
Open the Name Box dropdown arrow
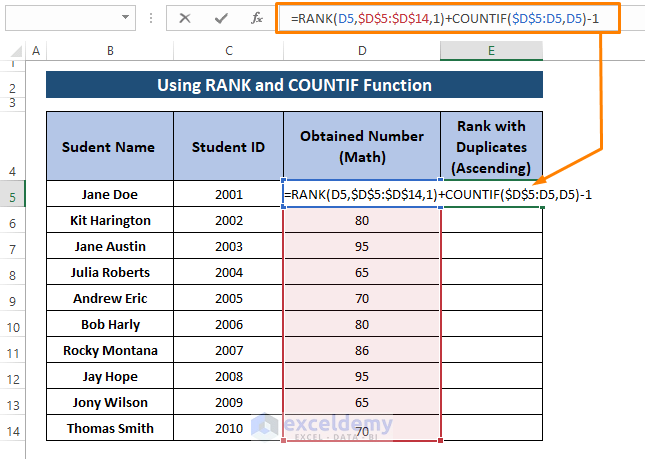125,18
